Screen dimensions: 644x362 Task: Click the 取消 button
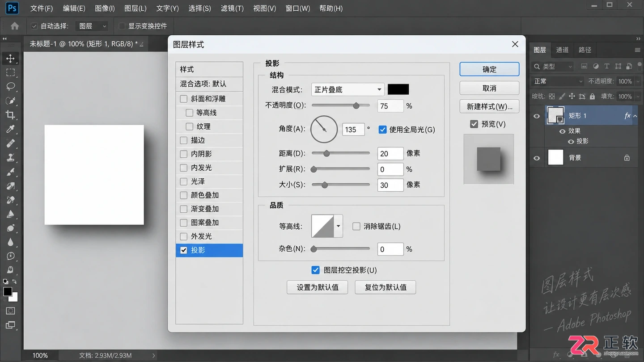(x=489, y=88)
